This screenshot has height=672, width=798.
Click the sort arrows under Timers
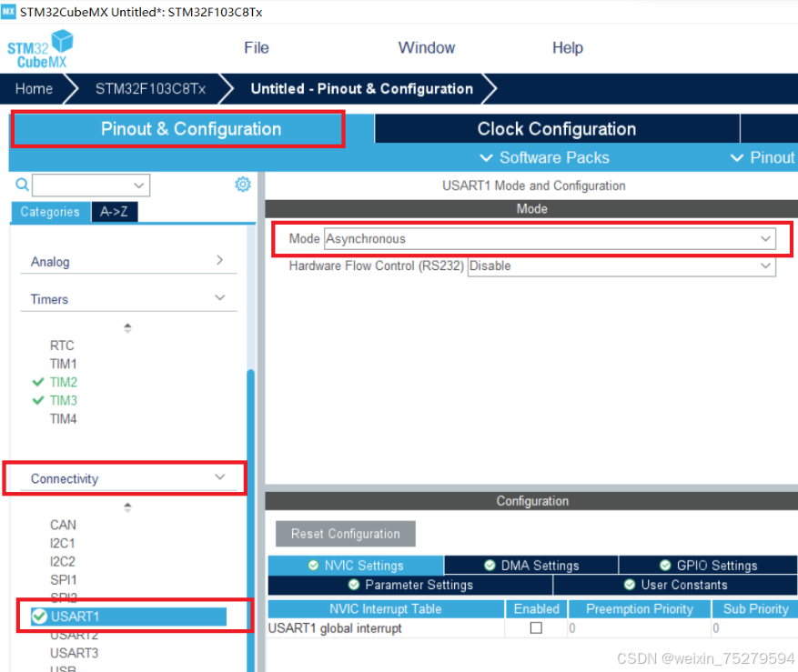click(x=127, y=328)
